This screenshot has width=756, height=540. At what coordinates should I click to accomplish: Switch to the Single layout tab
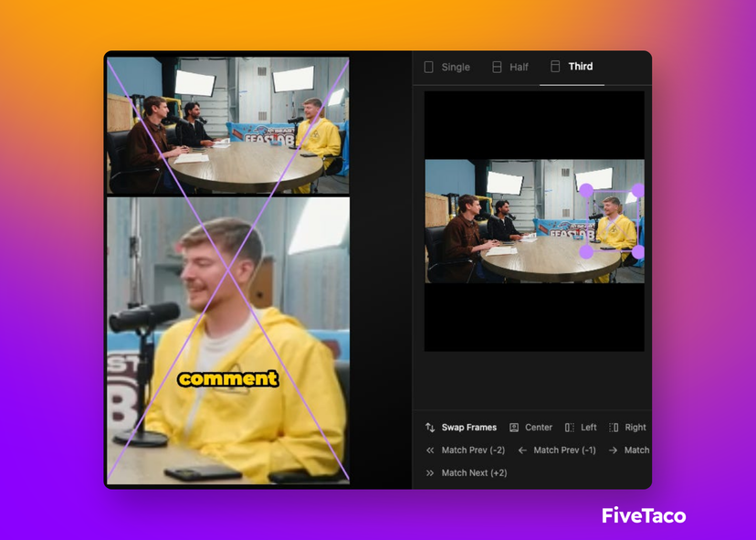(x=446, y=67)
